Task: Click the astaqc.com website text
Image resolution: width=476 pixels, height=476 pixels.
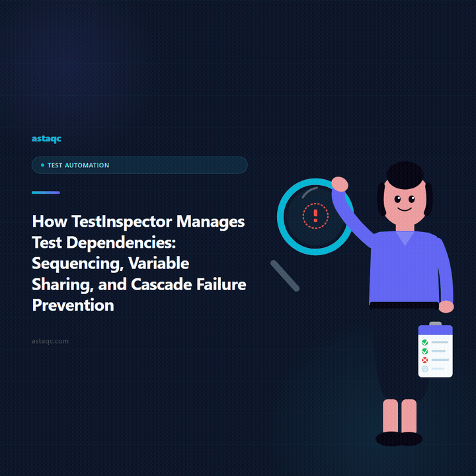Action: tap(50, 341)
